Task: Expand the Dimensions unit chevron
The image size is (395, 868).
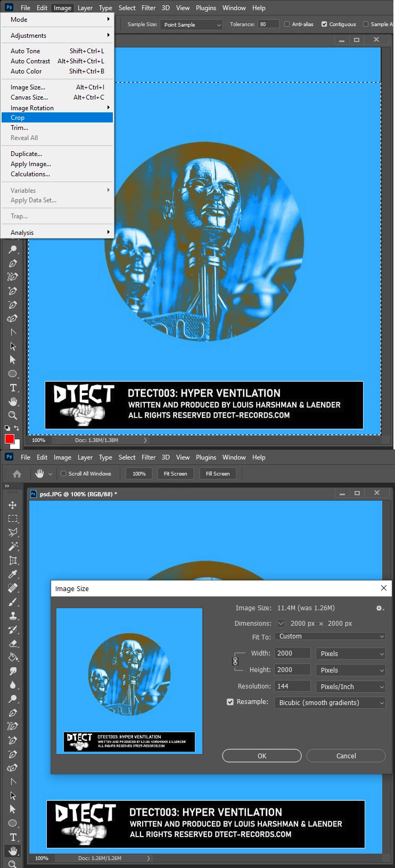Action: point(281,624)
